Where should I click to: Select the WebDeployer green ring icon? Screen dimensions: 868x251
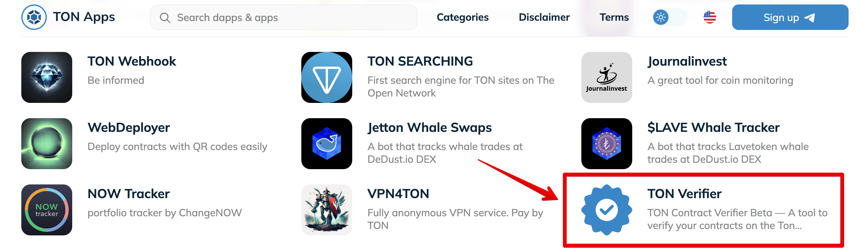point(46,143)
